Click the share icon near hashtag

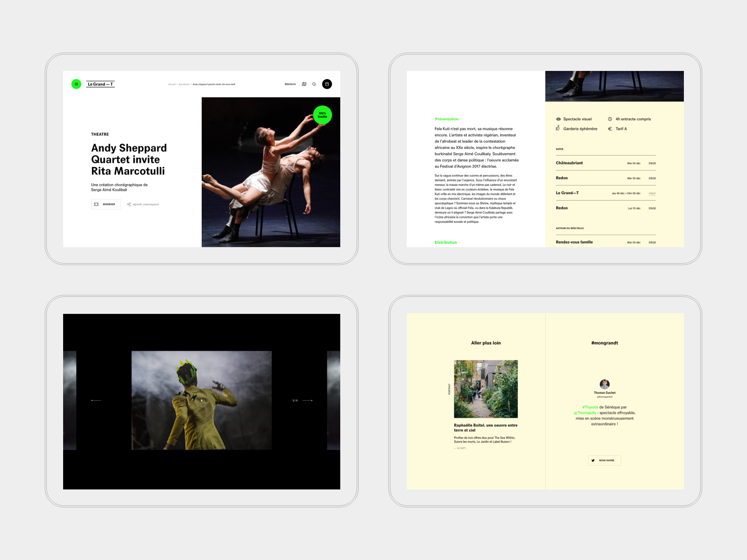[129, 204]
